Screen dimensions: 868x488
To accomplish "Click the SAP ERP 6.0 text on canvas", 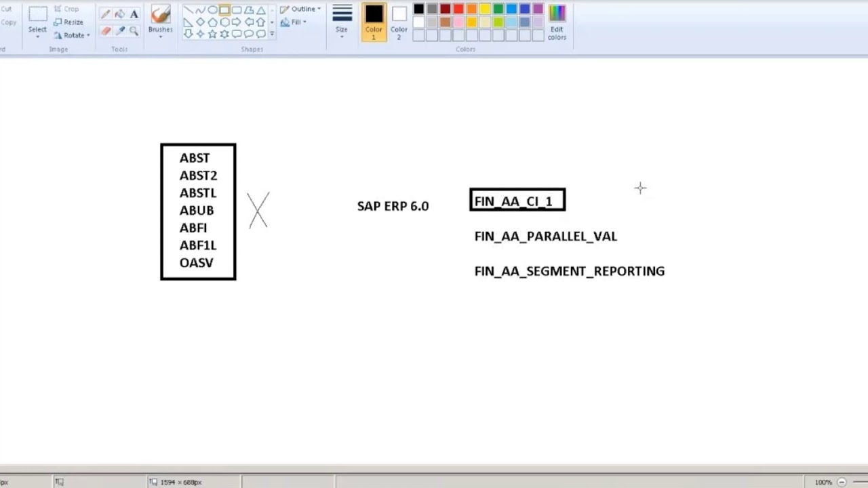I will [x=393, y=206].
